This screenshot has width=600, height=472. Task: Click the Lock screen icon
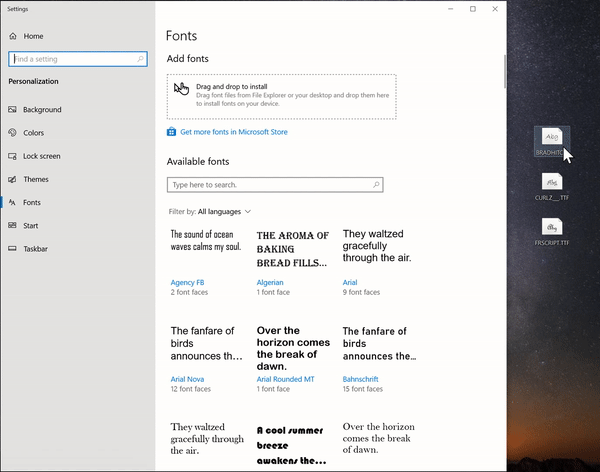click(13, 156)
